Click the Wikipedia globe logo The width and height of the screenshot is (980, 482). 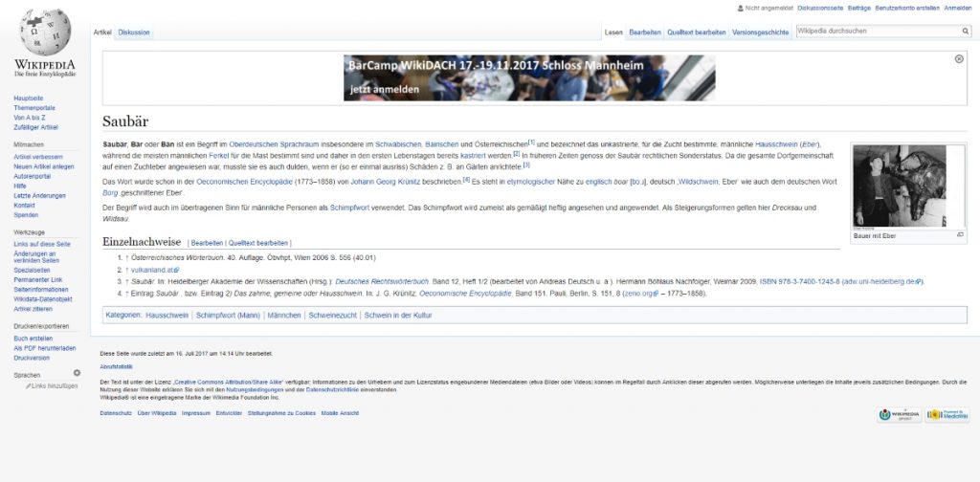(45, 33)
